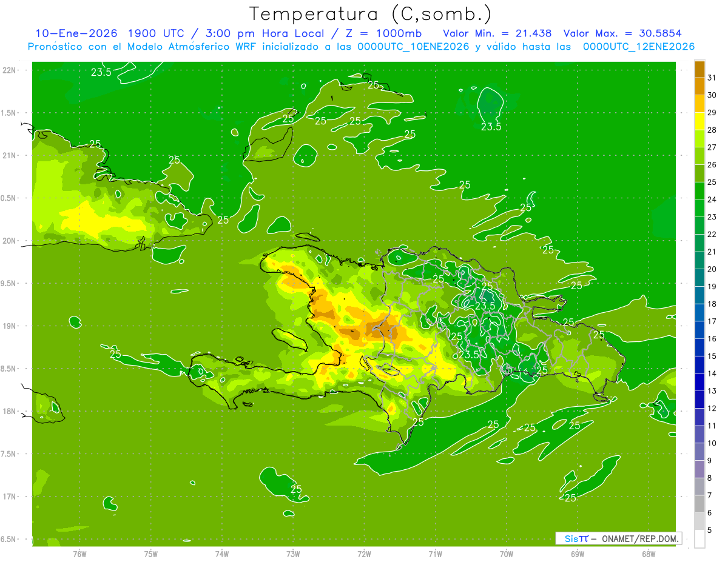Select the 'Z = 1000mb' level text
The height and width of the screenshot is (562, 728).
pyautogui.click(x=383, y=33)
